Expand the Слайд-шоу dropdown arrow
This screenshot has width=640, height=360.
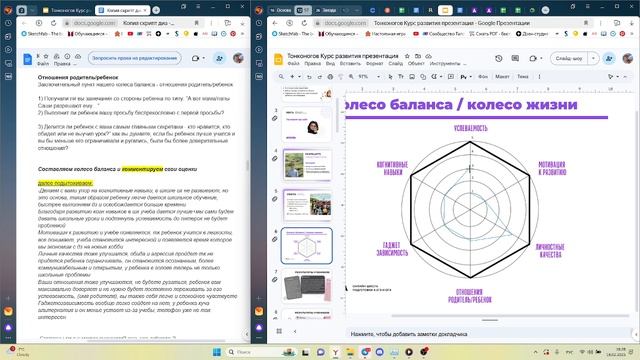tap(593, 58)
